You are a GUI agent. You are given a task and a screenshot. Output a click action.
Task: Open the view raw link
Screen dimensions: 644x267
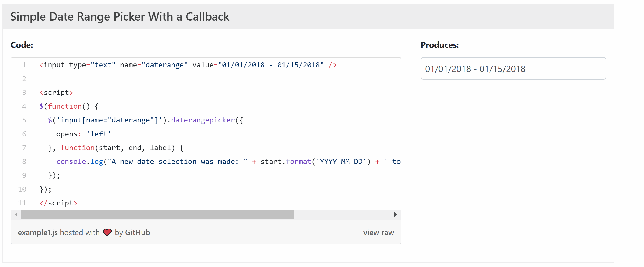click(x=378, y=233)
